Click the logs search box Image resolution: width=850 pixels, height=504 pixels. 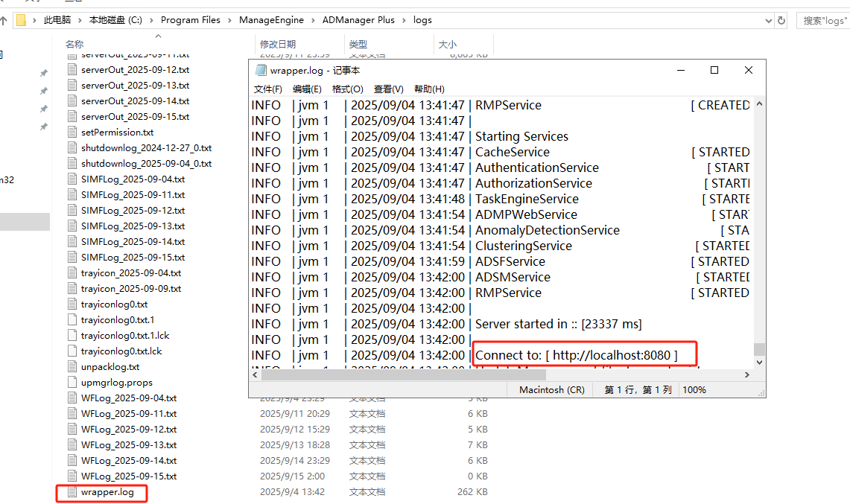(x=822, y=20)
